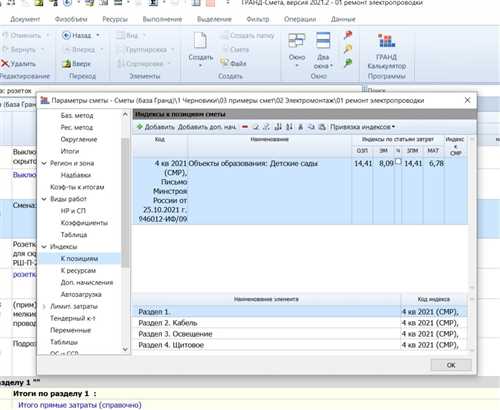Viewport: 500px width, 410px height.
Task: Select row Раздел 3. Освещение
Action: click(299, 334)
